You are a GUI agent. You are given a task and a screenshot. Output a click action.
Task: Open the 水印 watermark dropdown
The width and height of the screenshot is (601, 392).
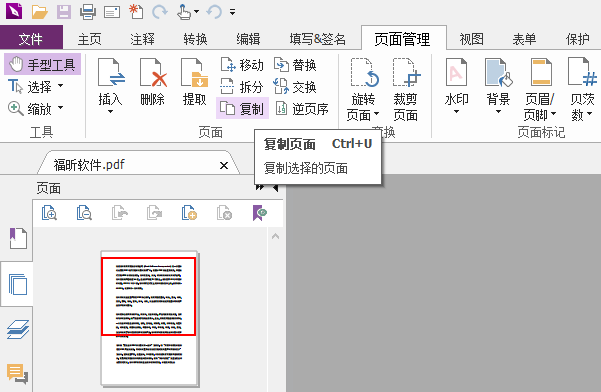pos(456,112)
